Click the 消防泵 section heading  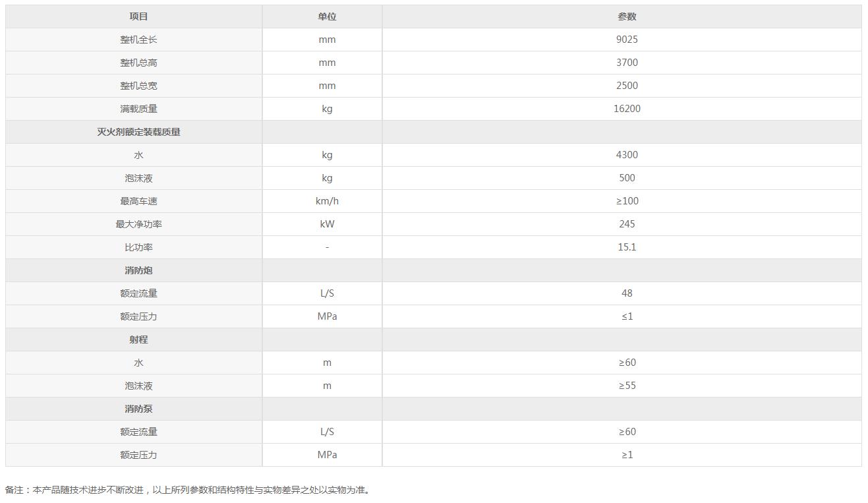(x=138, y=409)
